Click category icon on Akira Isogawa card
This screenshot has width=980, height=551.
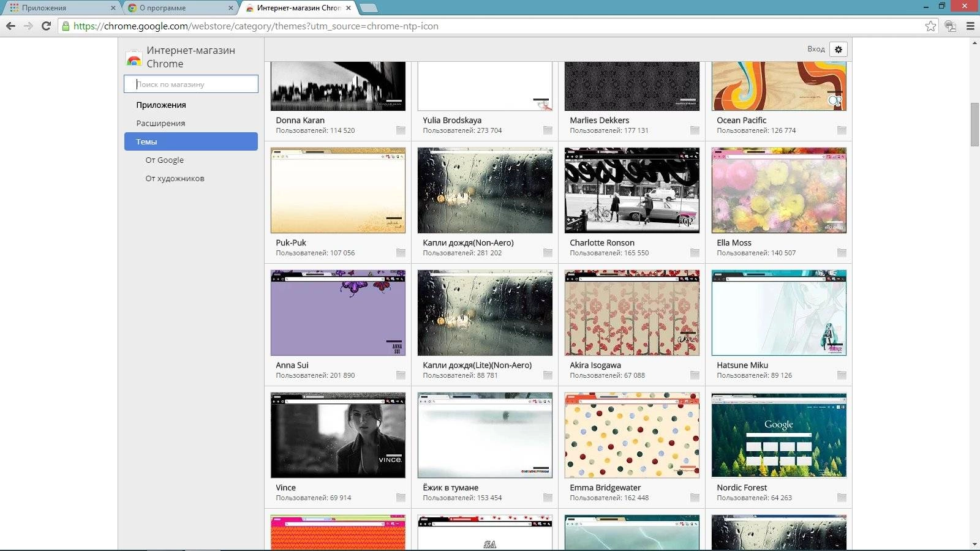(x=695, y=375)
